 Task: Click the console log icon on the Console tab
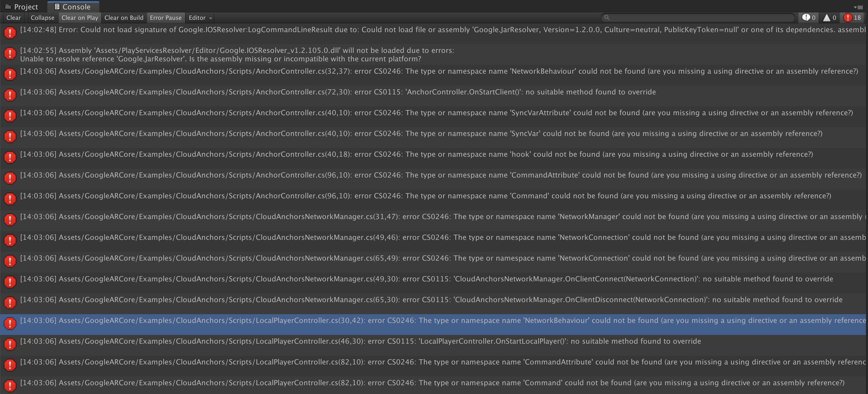tap(57, 6)
